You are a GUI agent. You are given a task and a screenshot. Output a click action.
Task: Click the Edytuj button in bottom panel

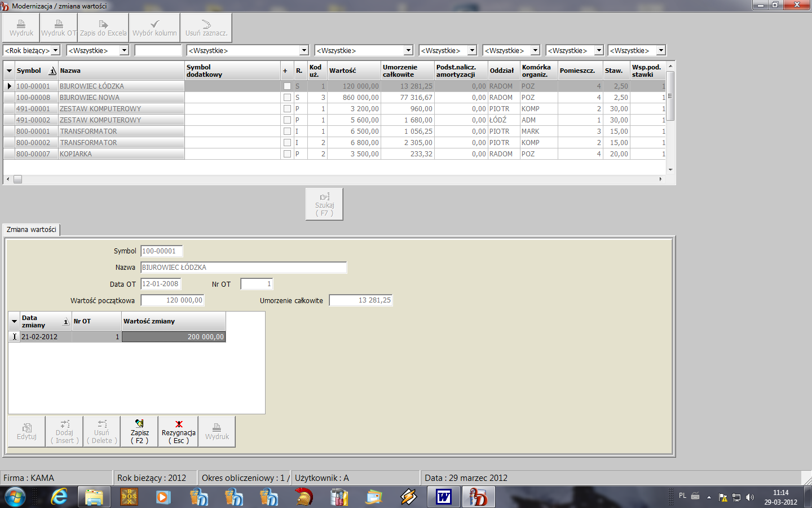[x=27, y=432]
